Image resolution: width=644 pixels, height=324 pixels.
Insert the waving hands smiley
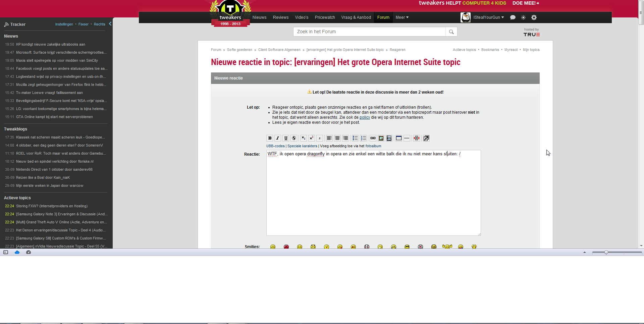[447, 247]
